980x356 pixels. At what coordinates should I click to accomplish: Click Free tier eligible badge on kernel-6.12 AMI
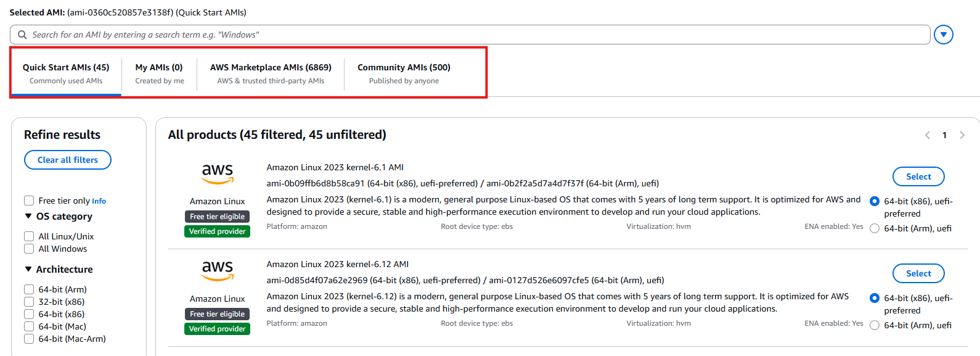tap(217, 314)
